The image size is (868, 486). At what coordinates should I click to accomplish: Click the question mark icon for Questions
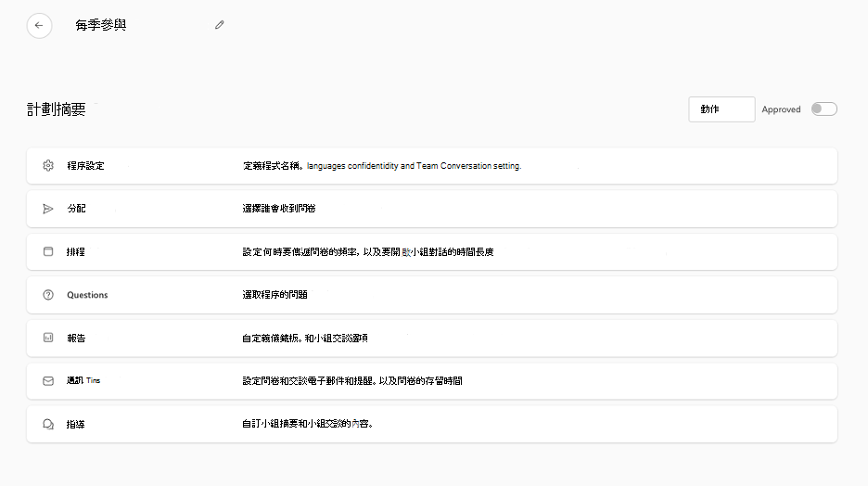point(48,295)
